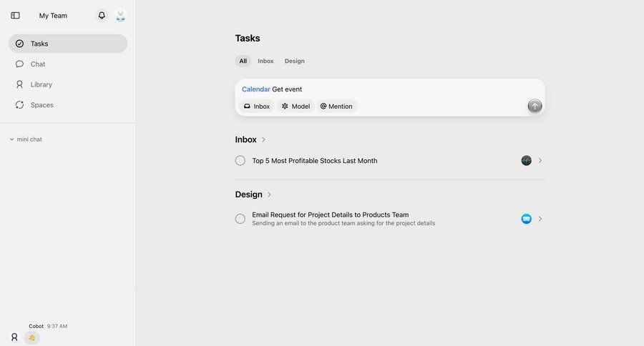
Task: Switch to the Inbox filter tab
Action: click(265, 61)
